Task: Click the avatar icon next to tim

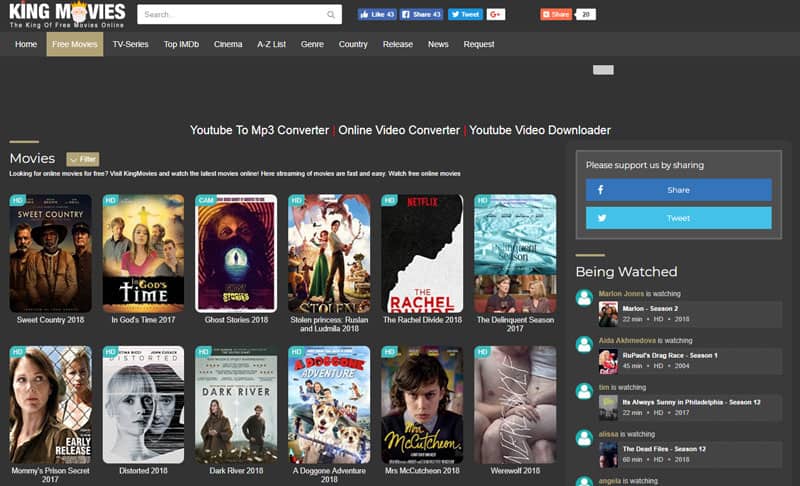Action: 584,390
